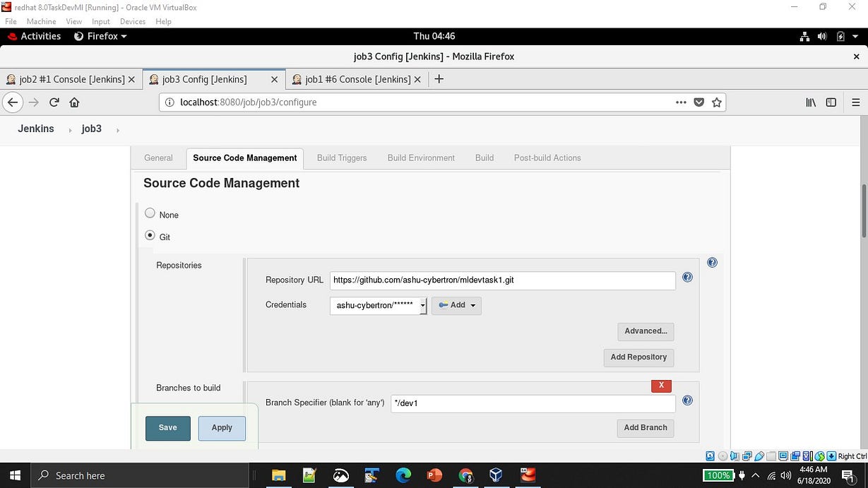This screenshot has height=488, width=868.
Task: Open the Jenkins breadcrumb link
Action: [x=36, y=129]
